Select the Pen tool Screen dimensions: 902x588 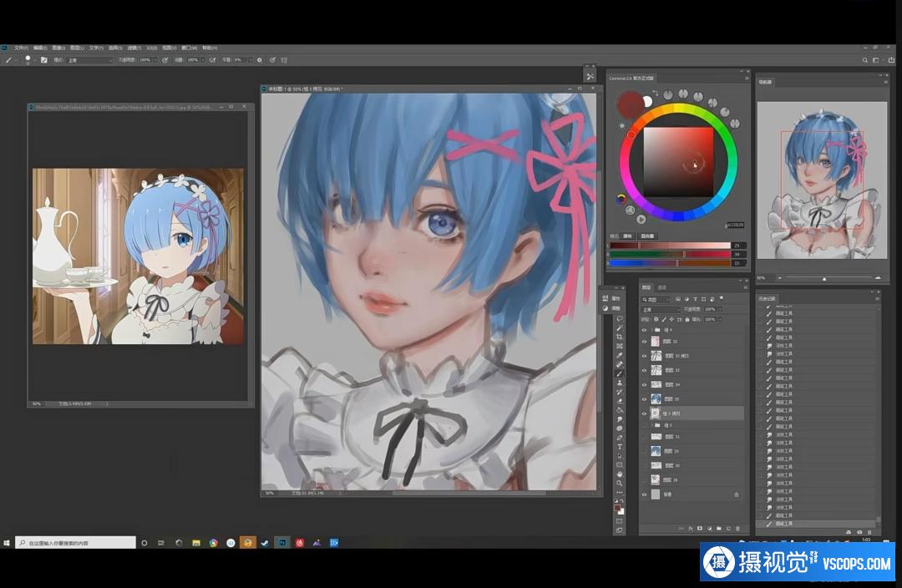click(620, 438)
